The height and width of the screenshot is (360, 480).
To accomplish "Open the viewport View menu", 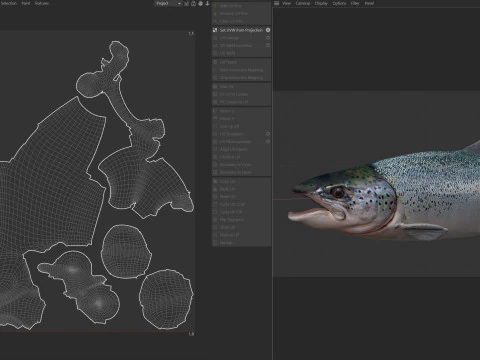I will pyautogui.click(x=287, y=3).
